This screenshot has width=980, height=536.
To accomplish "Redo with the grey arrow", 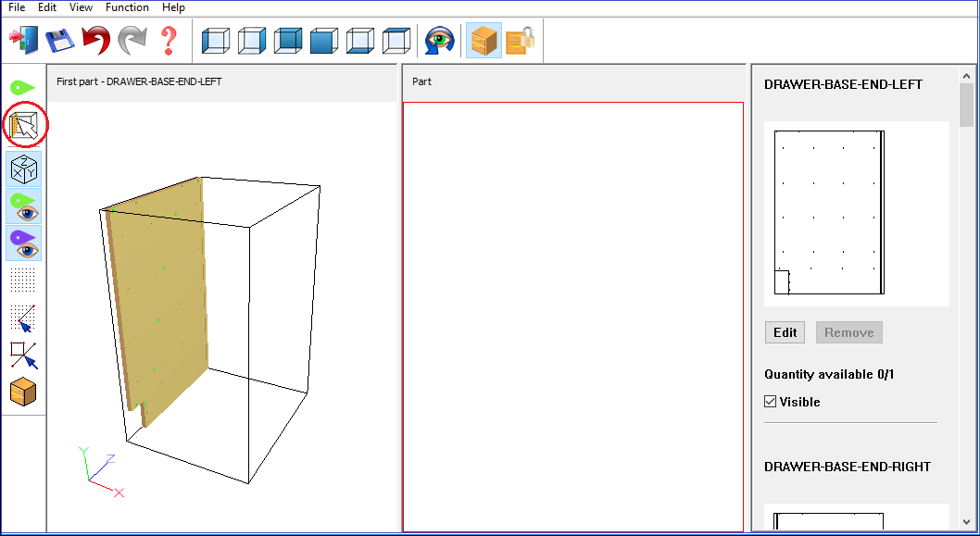I will [x=132, y=41].
